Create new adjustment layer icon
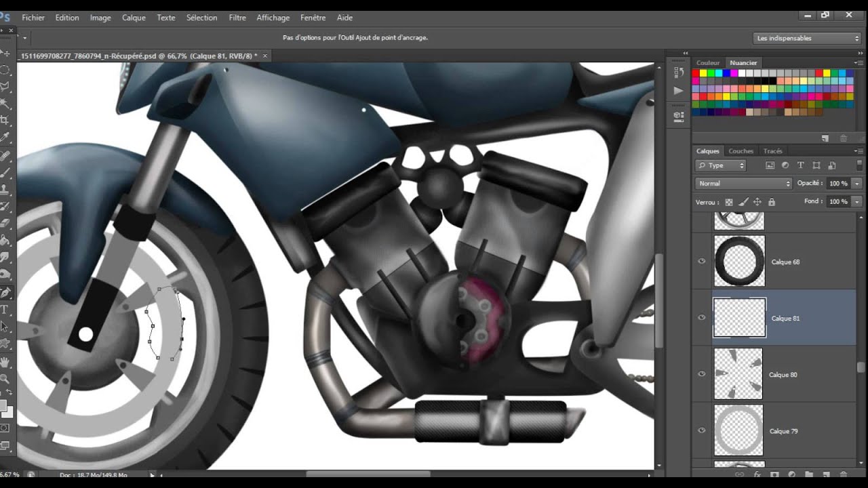 (x=791, y=474)
